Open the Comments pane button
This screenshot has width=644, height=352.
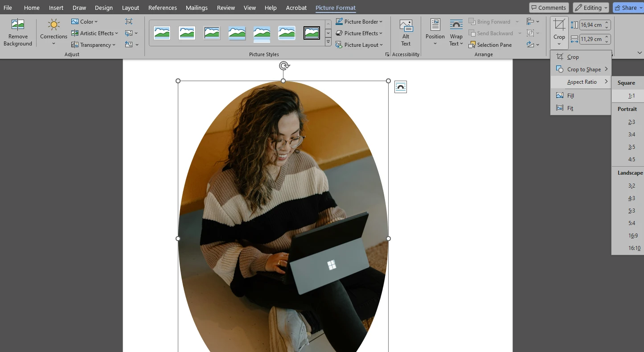(x=549, y=8)
